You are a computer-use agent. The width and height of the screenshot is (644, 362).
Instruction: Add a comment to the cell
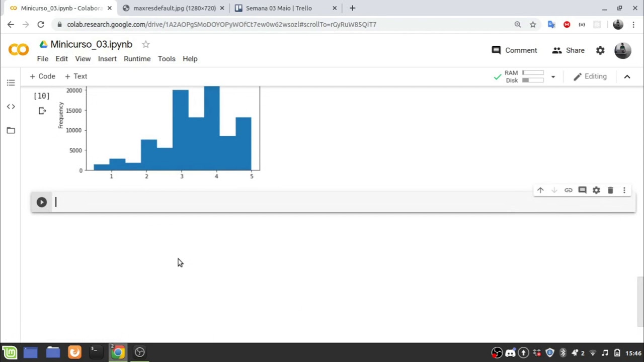(582, 190)
